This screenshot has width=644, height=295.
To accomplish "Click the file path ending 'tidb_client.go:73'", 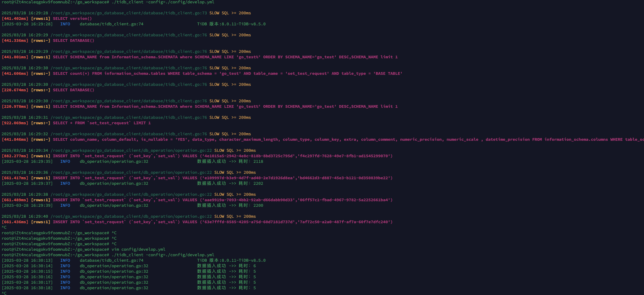I will 129,13.
